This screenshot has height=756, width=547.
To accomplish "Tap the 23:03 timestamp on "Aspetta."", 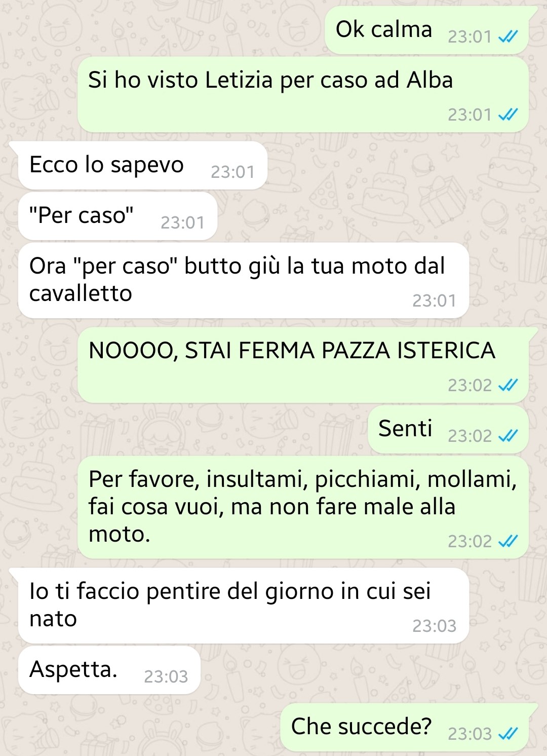I will click(x=166, y=677).
